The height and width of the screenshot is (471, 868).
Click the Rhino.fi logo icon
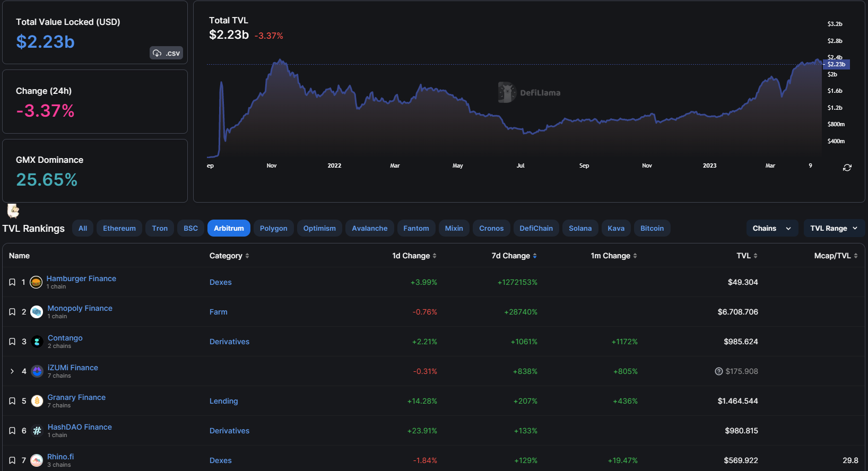[x=37, y=460]
